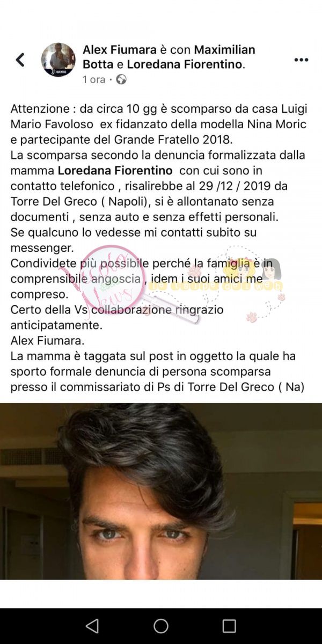This screenshot has height=644, width=322.
Task: Open Alex Fiumara's profile picture
Action: pos(58,60)
